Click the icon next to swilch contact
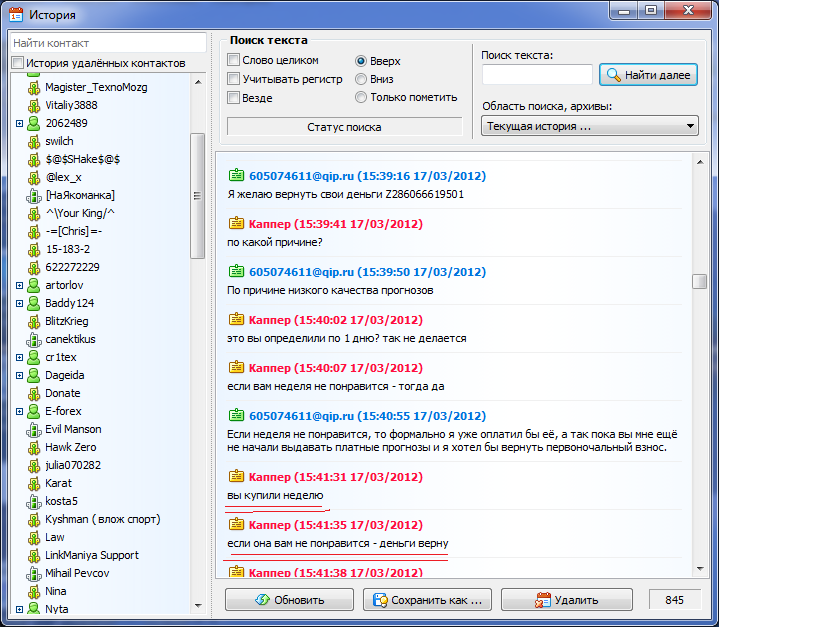819x627 pixels. coord(34,142)
